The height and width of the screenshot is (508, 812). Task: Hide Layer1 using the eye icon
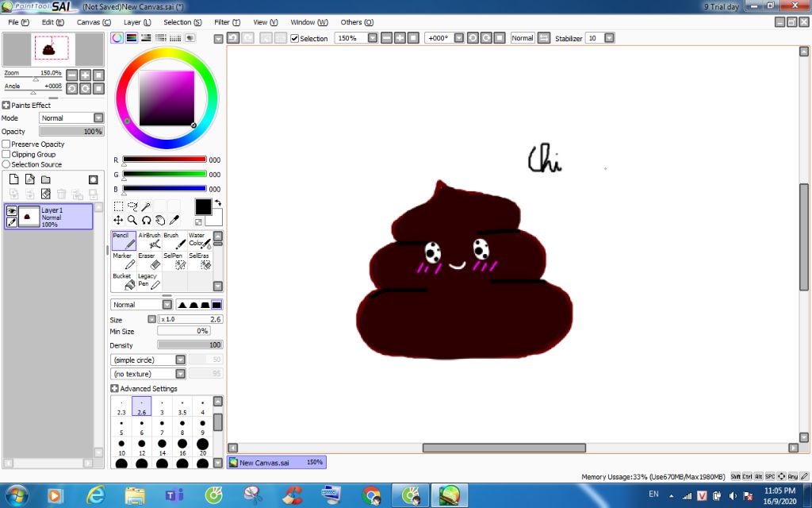pos(12,210)
